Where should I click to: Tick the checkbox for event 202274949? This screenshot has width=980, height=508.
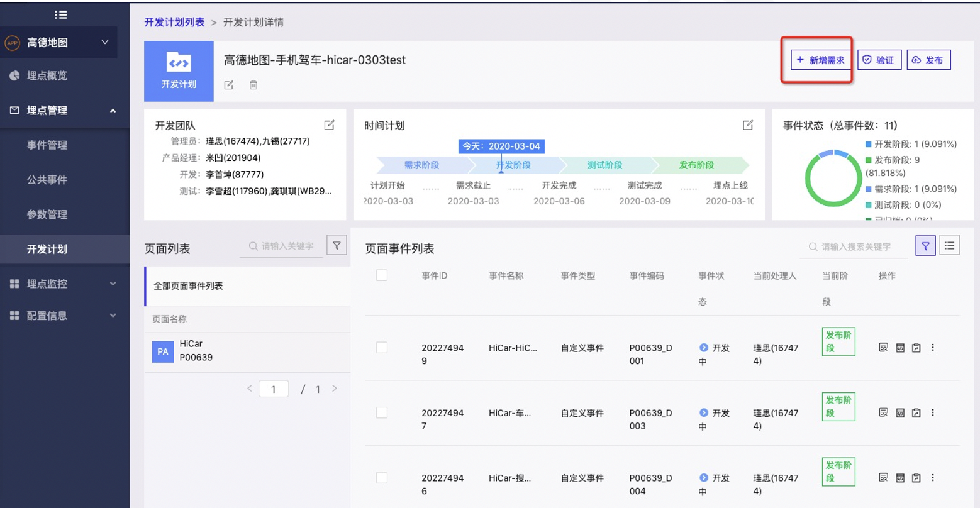[x=382, y=348]
